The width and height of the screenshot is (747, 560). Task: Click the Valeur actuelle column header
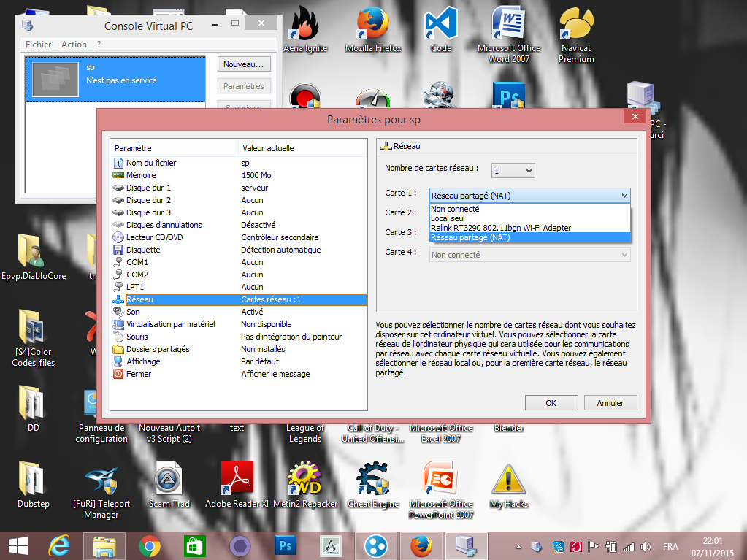coord(302,148)
